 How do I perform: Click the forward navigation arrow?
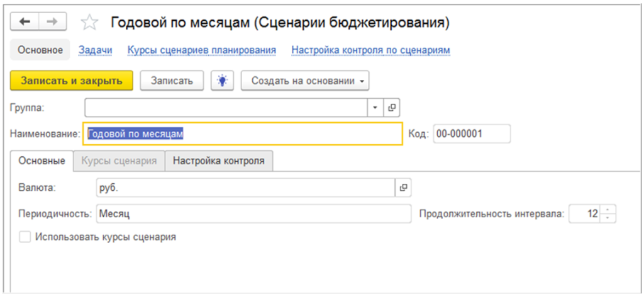click(x=53, y=22)
